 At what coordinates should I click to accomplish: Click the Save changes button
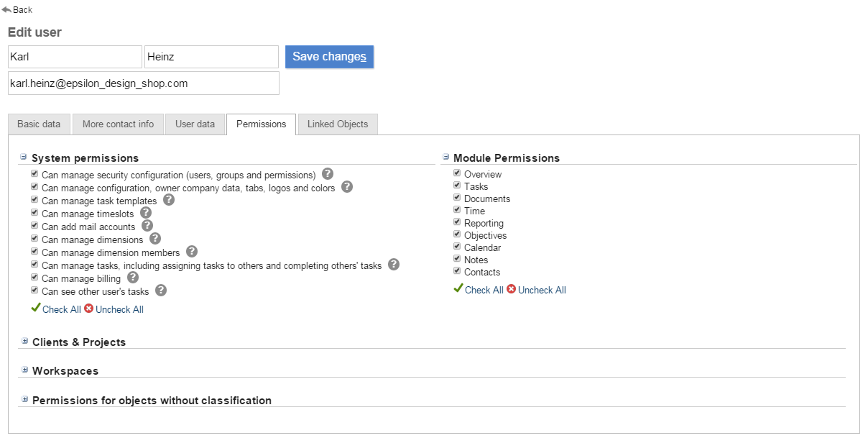pos(329,57)
